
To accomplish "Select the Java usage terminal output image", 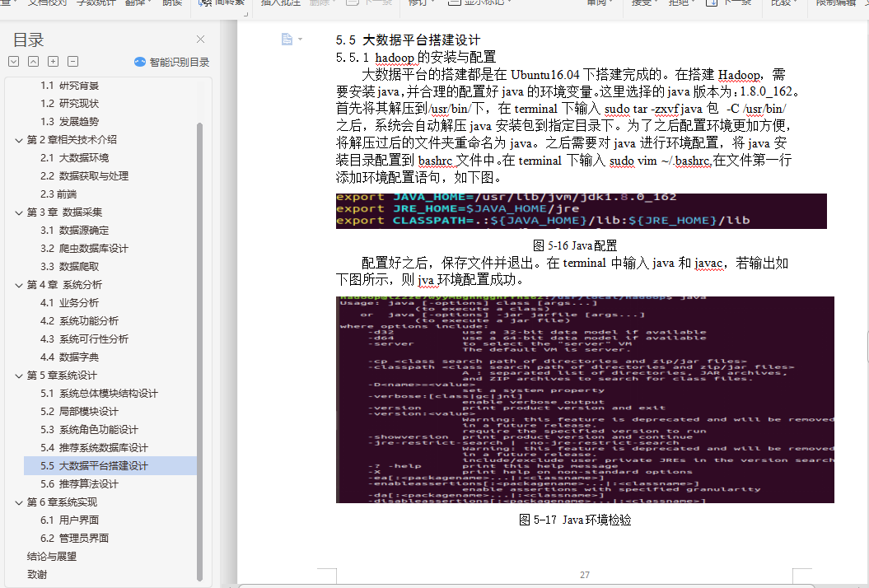I will tap(585, 400).
